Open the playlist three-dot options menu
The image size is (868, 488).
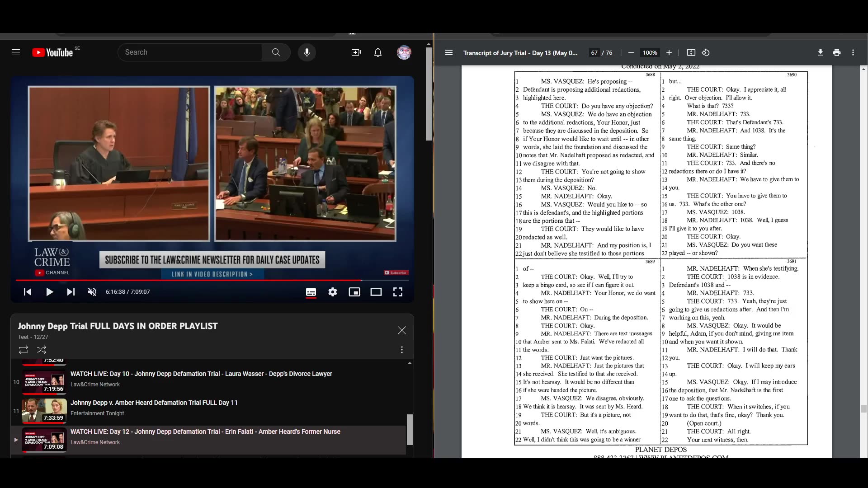[x=401, y=350]
